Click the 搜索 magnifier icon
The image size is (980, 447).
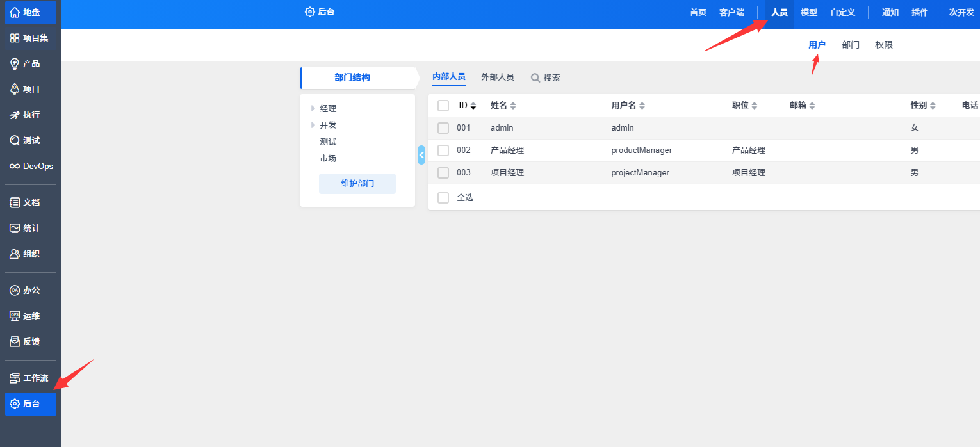pos(535,77)
